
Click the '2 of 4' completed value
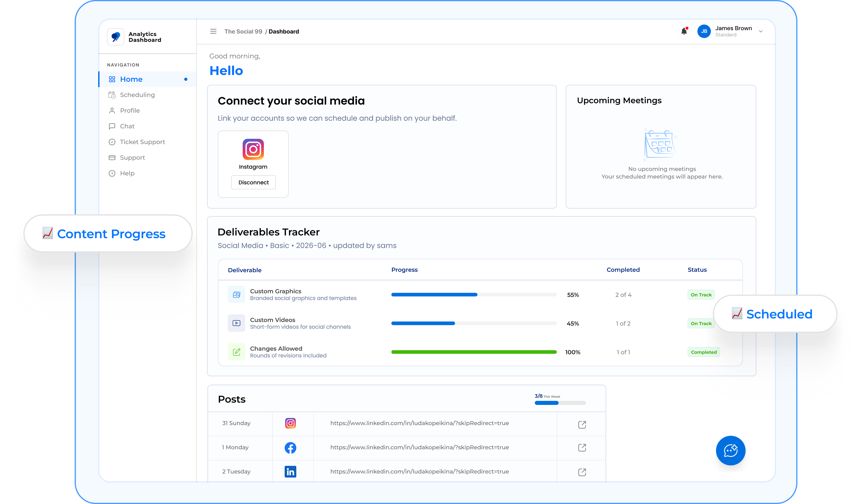pos(623,295)
